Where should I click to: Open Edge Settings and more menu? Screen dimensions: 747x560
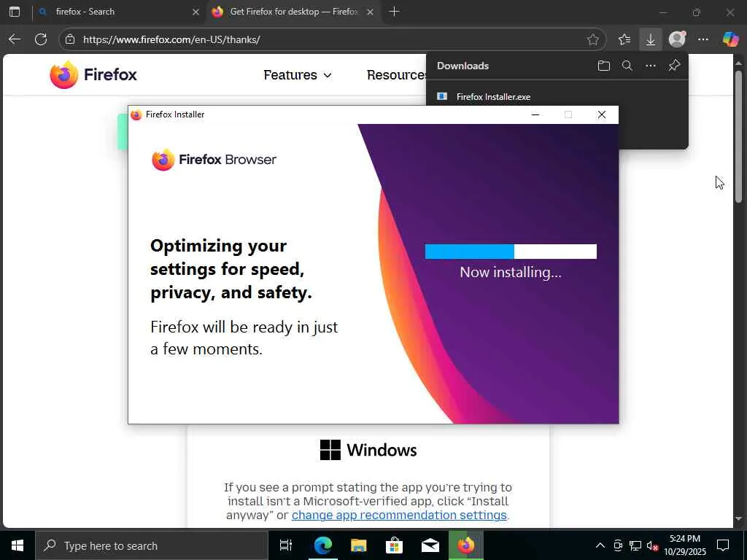pyautogui.click(x=703, y=39)
